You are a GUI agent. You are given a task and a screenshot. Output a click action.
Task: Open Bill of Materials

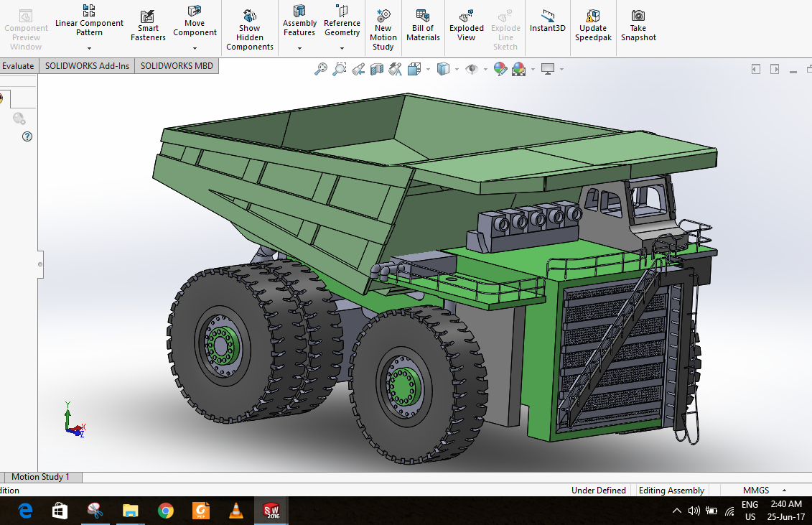pyautogui.click(x=423, y=27)
